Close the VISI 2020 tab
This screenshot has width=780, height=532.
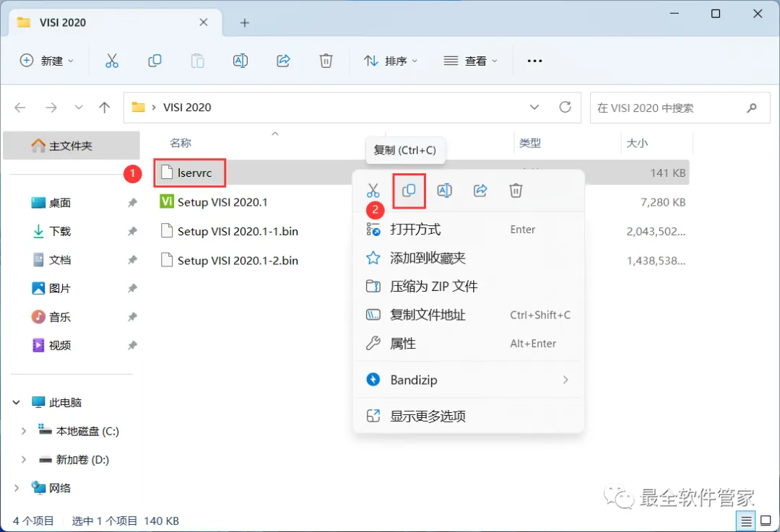(x=204, y=22)
